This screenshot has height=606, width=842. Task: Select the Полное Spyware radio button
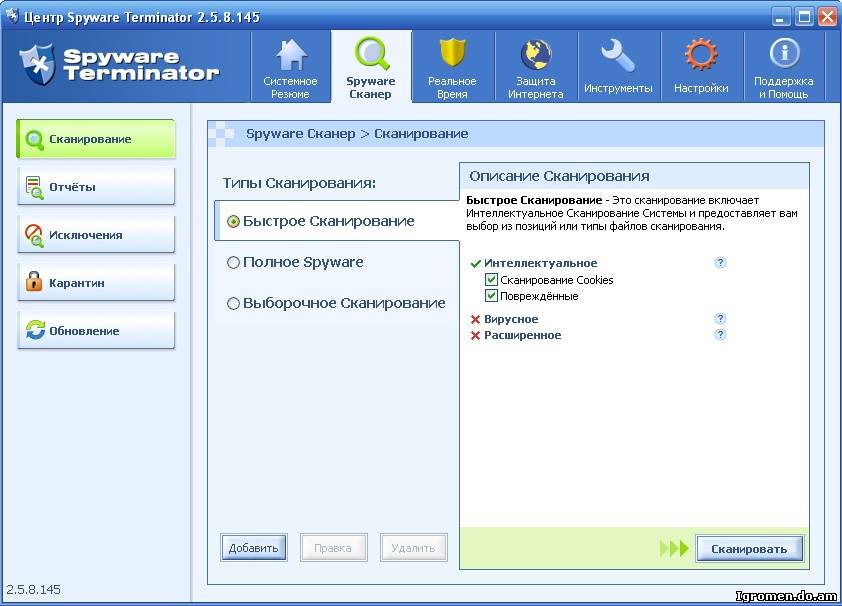[x=233, y=262]
